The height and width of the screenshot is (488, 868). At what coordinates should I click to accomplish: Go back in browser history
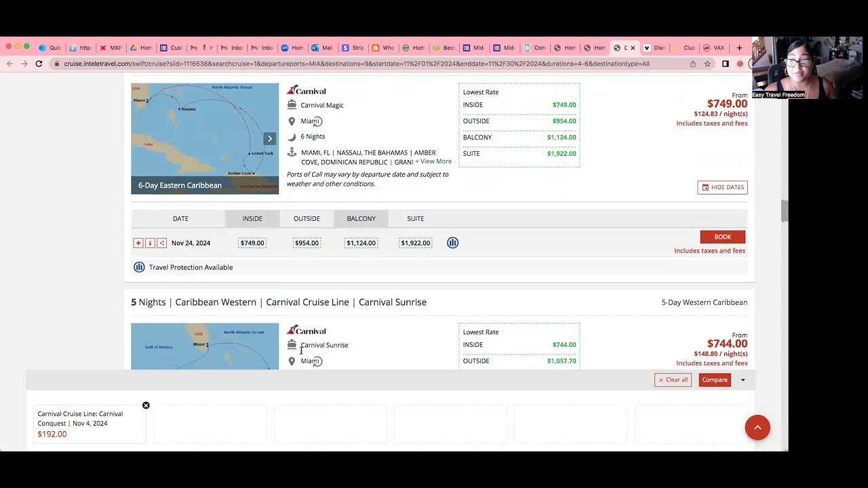pyautogui.click(x=9, y=64)
